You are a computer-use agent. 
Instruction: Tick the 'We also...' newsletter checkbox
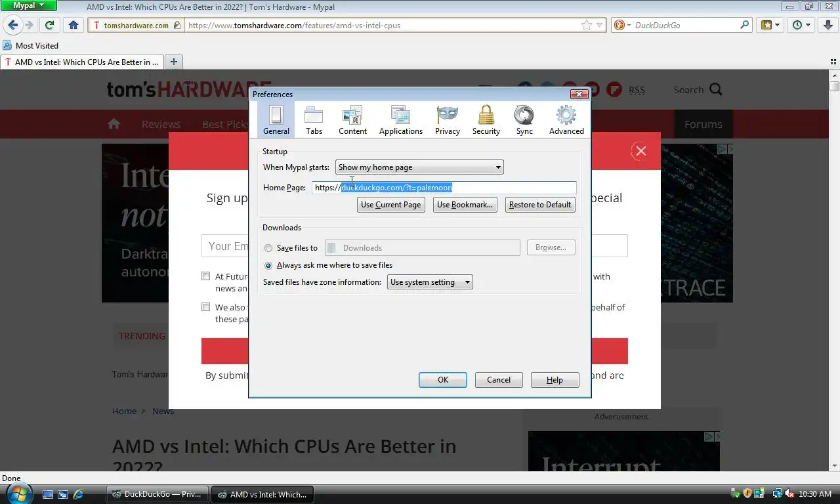point(206,306)
